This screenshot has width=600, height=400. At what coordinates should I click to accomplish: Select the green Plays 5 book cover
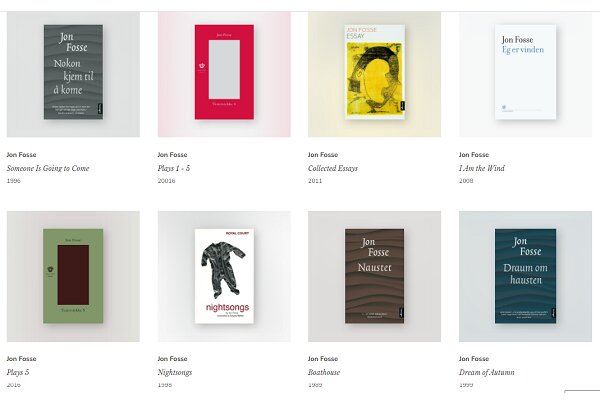(x=73, y=276)
